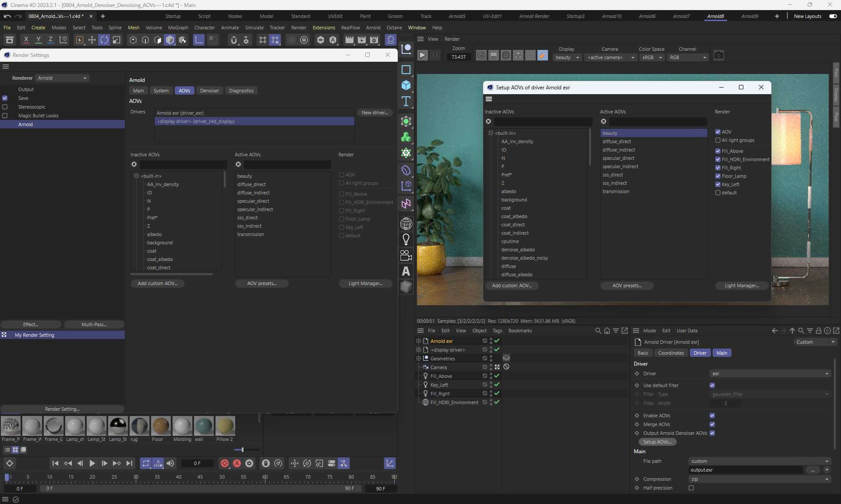
Task: Switch to the Denoiser tab
Action: [x=209, y=91]
